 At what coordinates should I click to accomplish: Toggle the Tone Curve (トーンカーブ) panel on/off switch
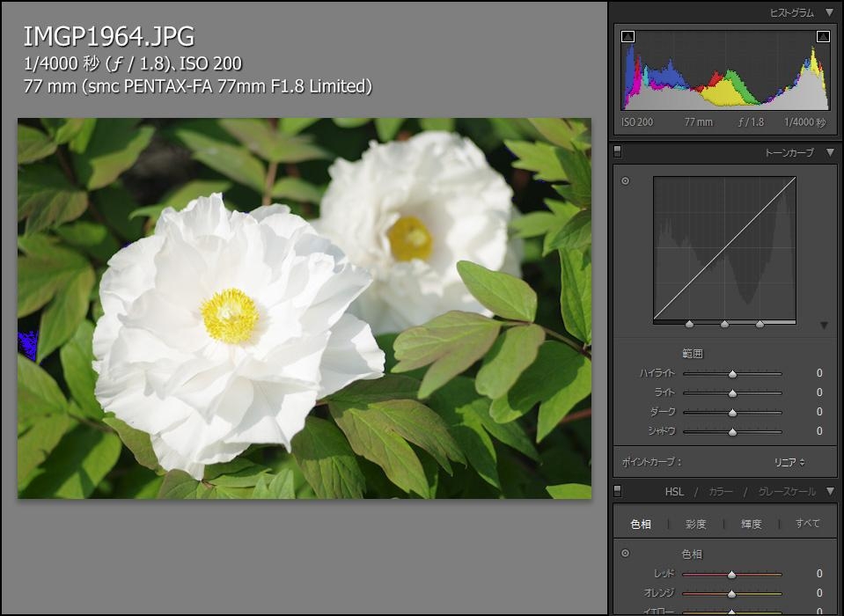tap(618, 152)
